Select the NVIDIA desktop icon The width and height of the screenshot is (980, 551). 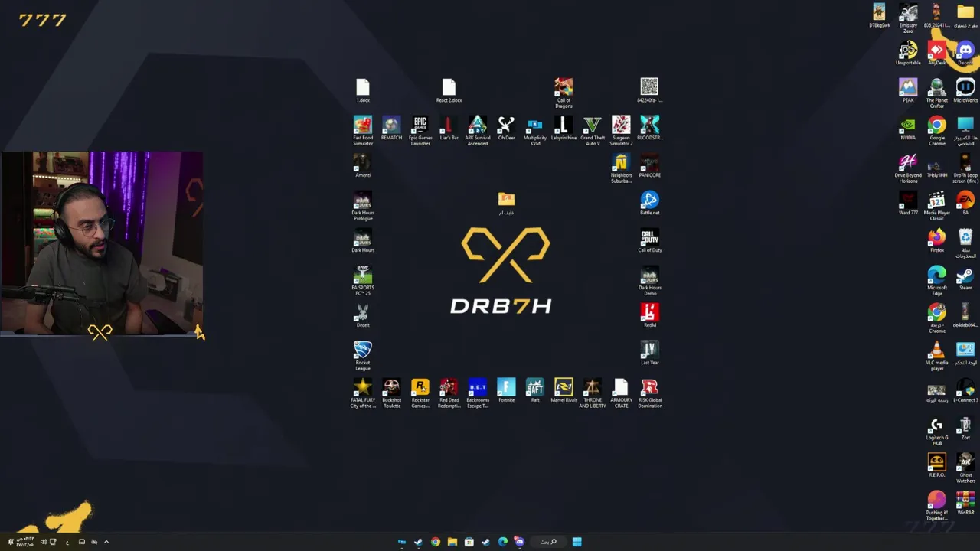(907, 128)
